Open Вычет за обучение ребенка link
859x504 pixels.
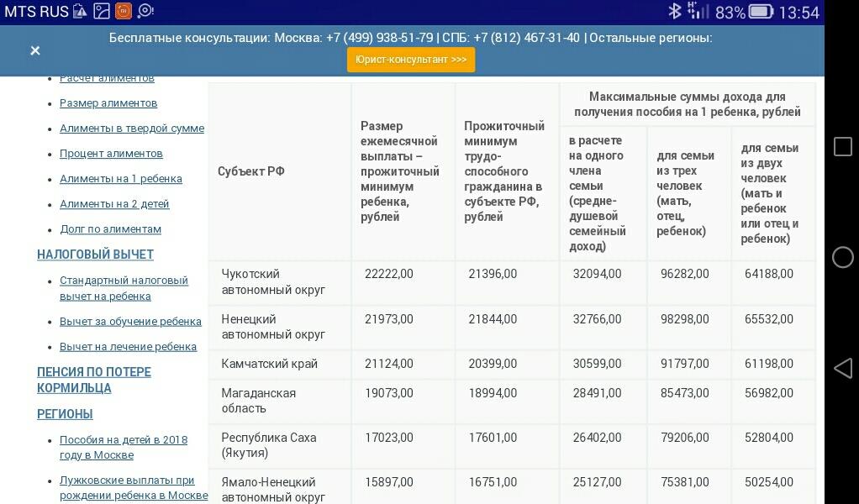(x=130, y=321)
